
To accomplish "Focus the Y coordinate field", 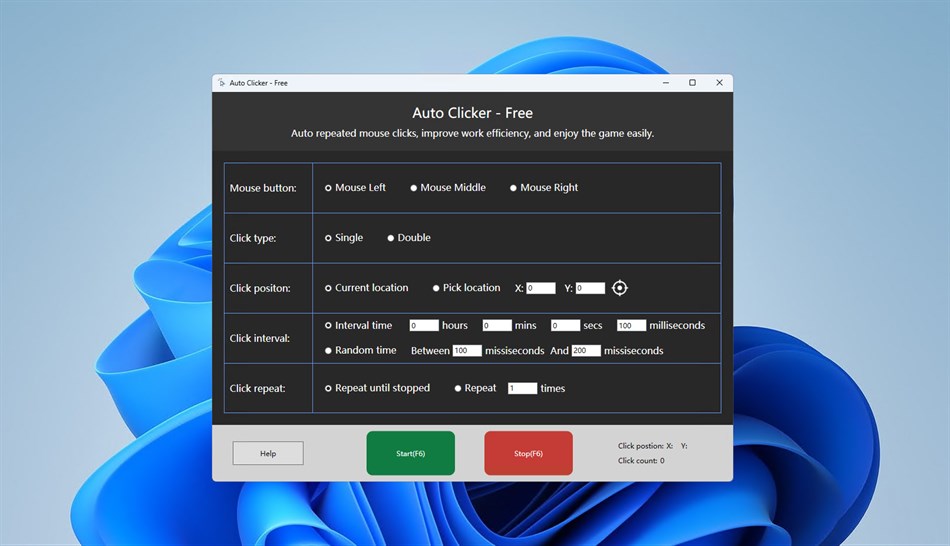I will point(590,288).
